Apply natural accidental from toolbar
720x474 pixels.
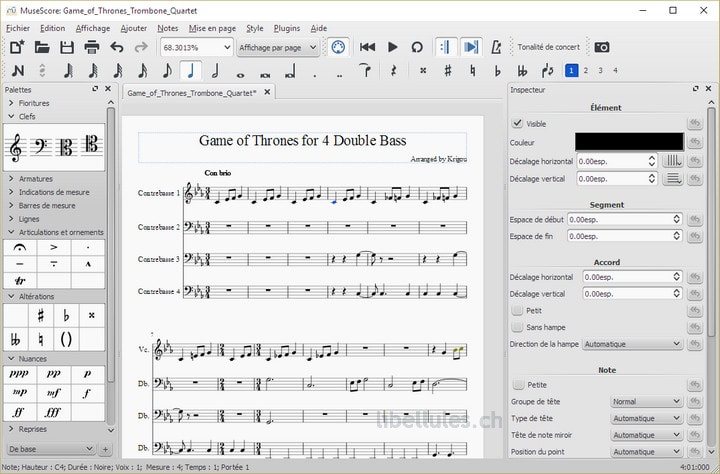coord(472,71)
